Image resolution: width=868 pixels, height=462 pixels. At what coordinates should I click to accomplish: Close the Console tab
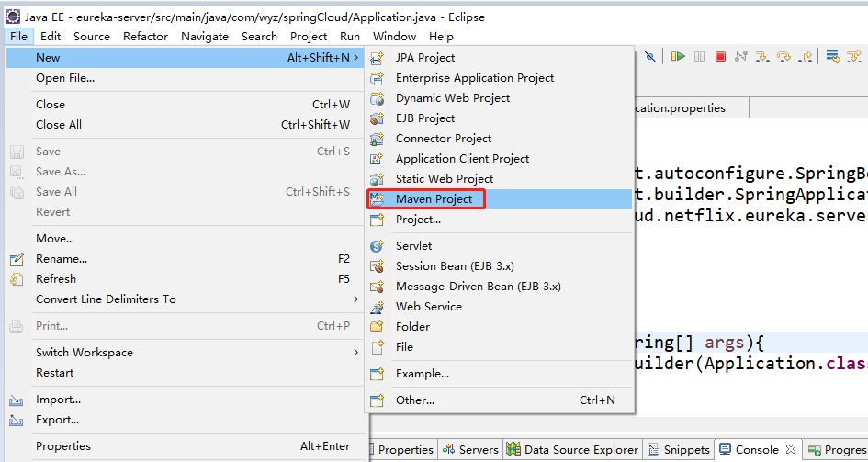791,449
